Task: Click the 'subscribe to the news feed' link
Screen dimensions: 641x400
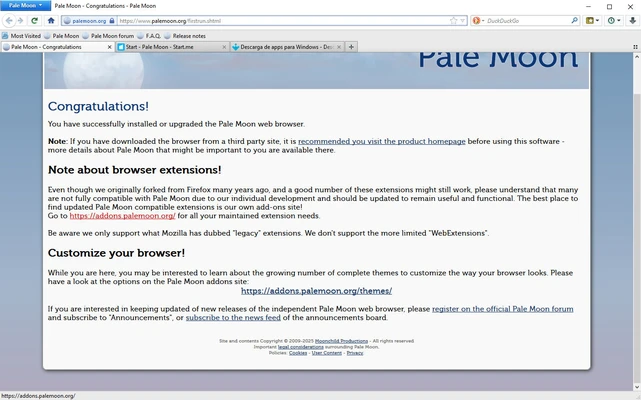Action: (x=233, y=317)
